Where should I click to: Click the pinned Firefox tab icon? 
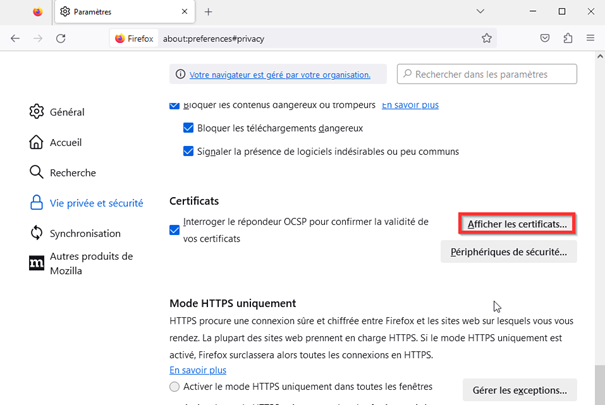[38, 12]
